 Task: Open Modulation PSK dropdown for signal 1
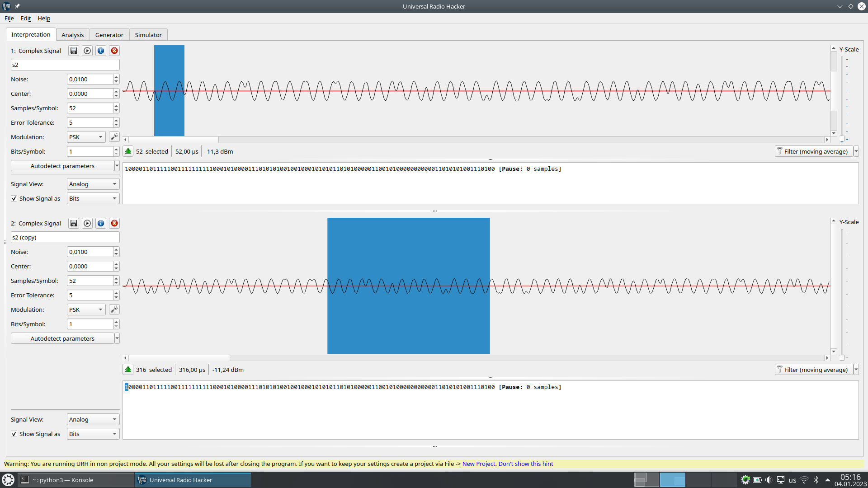(x=86, y=137)
